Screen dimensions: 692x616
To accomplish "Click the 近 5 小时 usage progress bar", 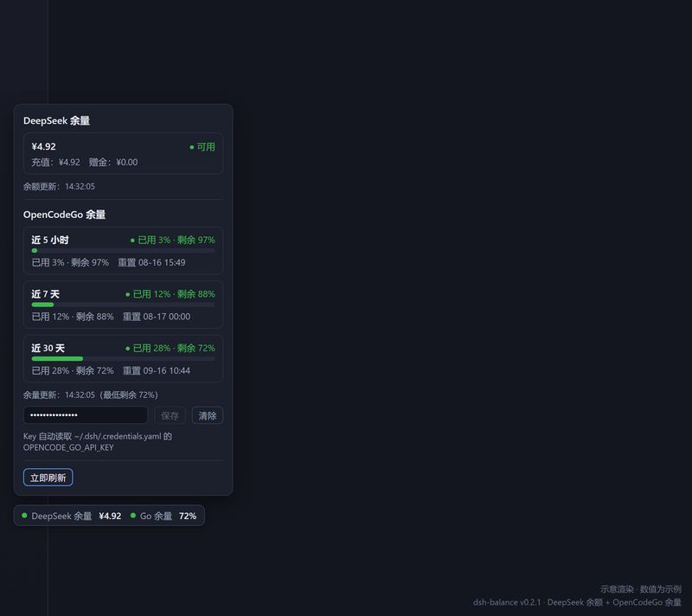I will (x=123, y=251).
